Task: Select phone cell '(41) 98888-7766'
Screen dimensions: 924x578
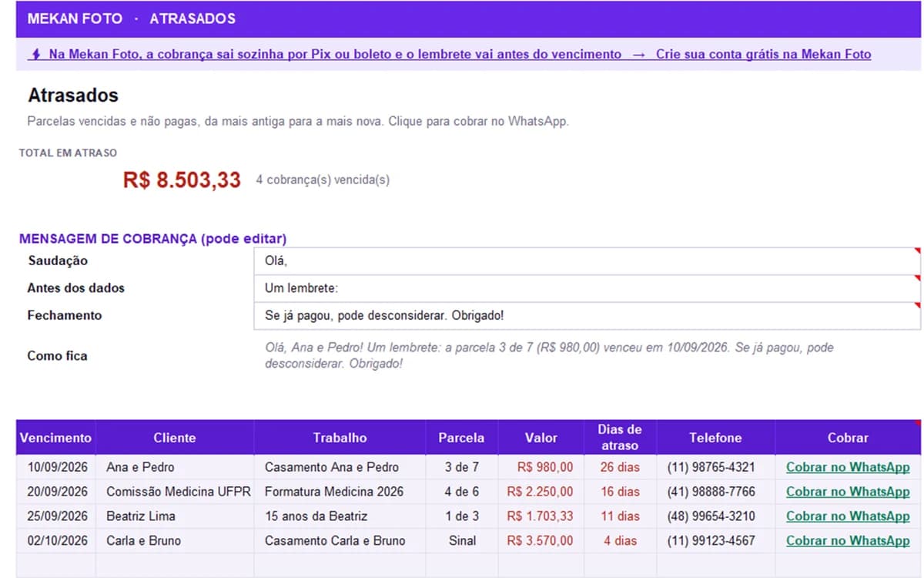Action: pos(715,492)
